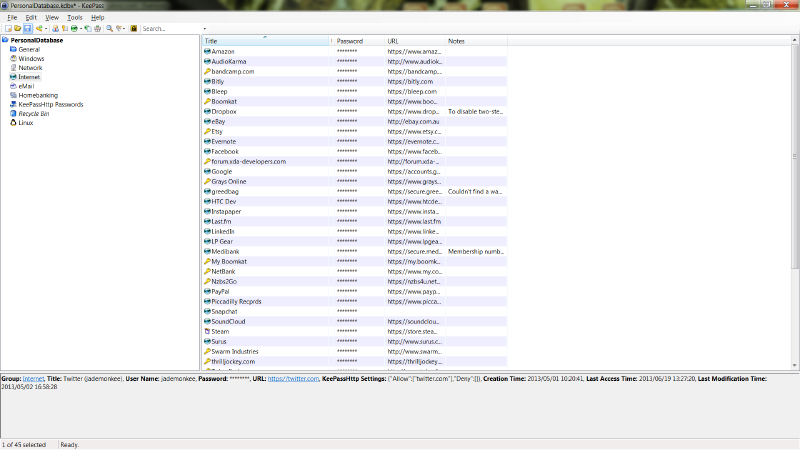Click the Perform Auto-Type icon
This screenshot has height=450, width=800.
coord(97,29)
